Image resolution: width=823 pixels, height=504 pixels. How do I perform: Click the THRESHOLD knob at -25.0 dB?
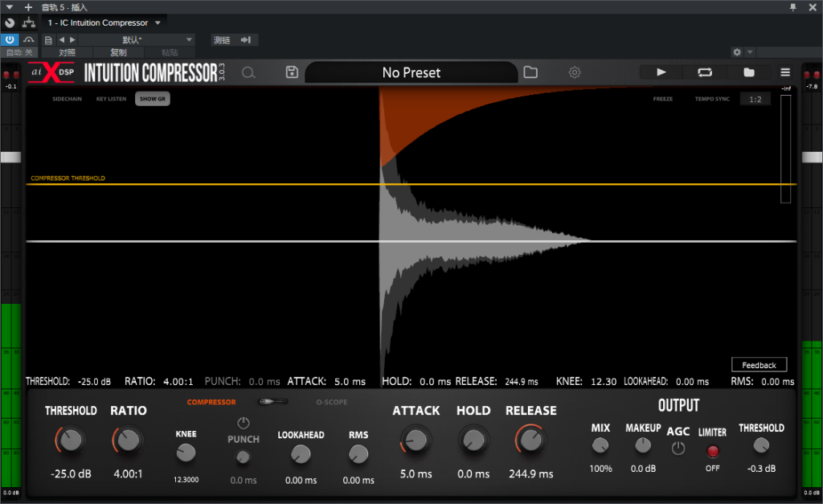point(71,440)
